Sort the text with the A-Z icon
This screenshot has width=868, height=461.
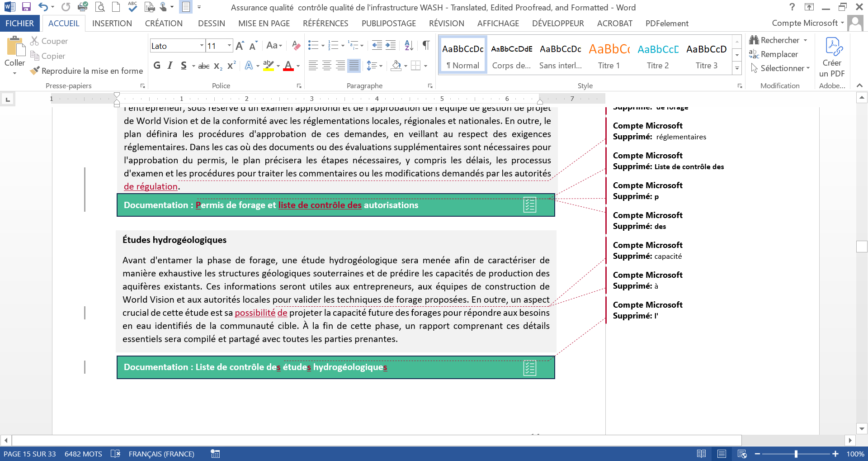click(409, 45)
